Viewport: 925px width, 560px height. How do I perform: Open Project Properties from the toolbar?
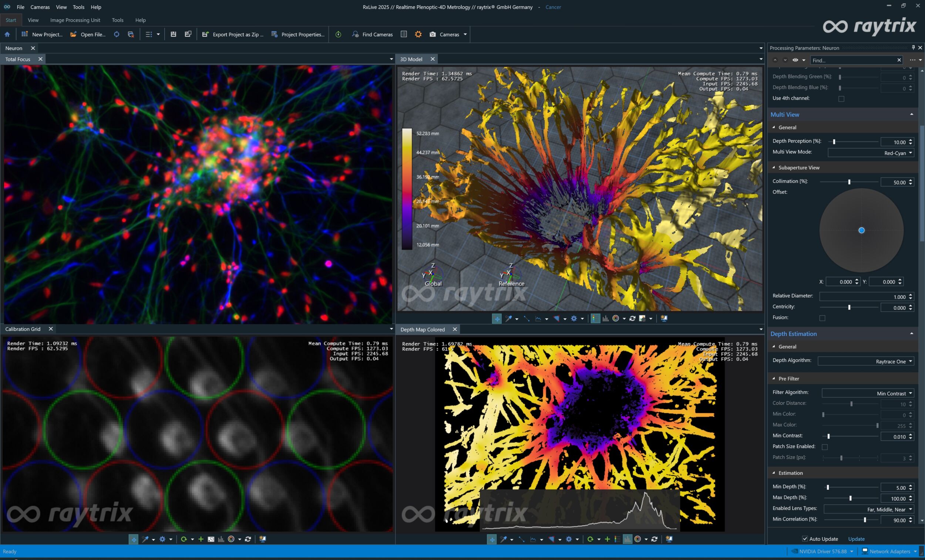point(298,34)
